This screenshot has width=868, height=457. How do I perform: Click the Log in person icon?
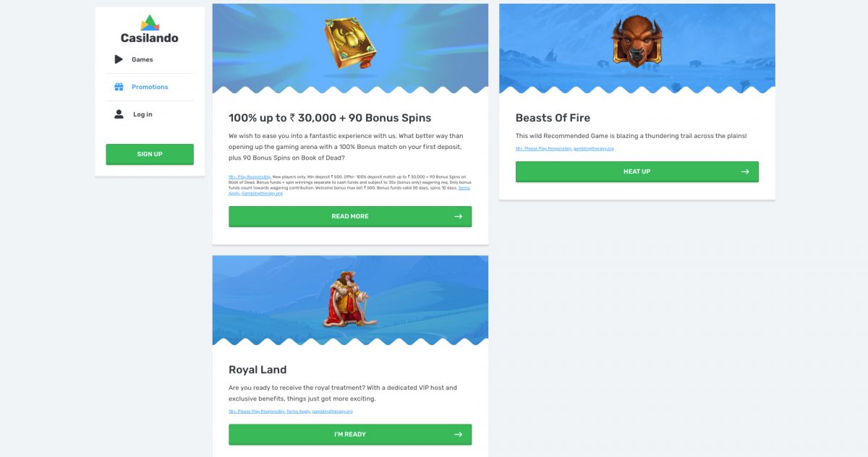point(119,114)
